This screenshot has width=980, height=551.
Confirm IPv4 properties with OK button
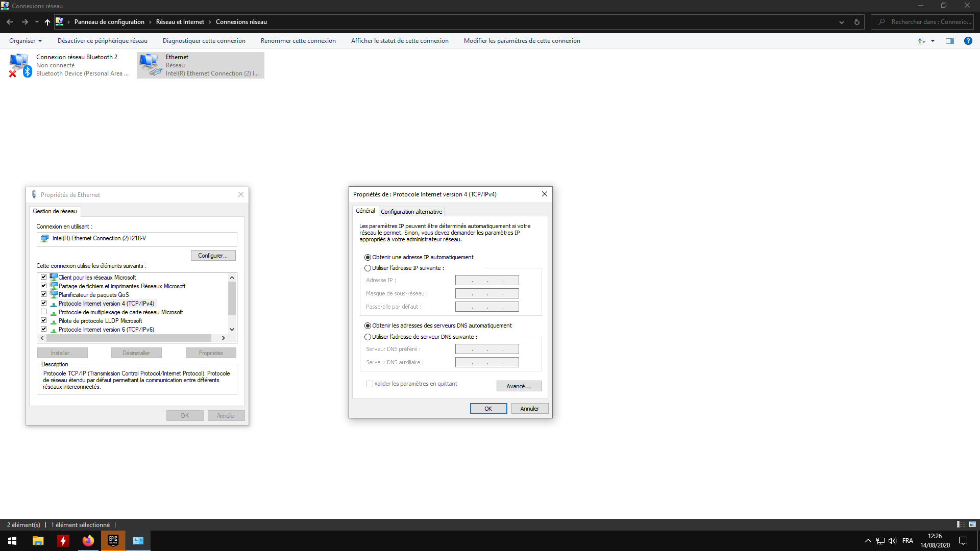pos(488,409)
